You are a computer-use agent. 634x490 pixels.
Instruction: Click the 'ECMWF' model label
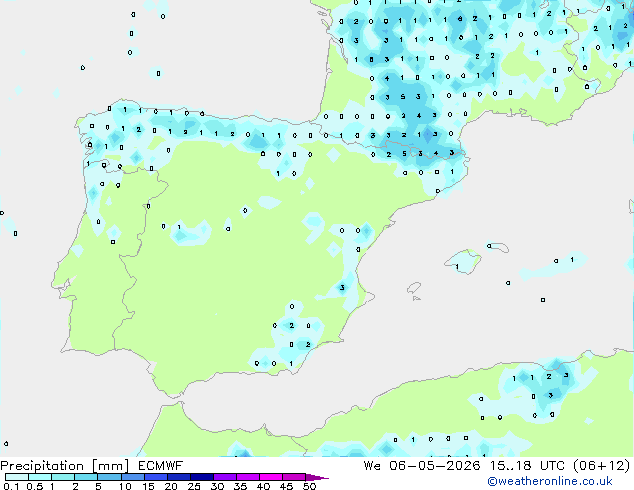(x=161, y=466)
